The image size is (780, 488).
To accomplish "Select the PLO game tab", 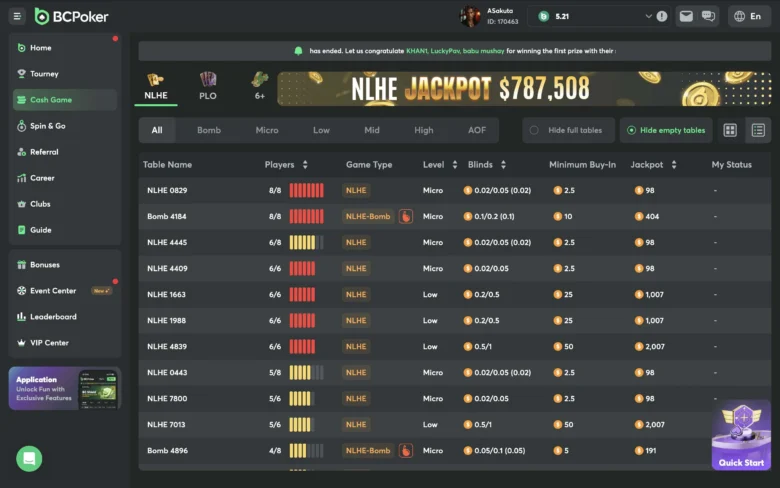I will 208,88.
